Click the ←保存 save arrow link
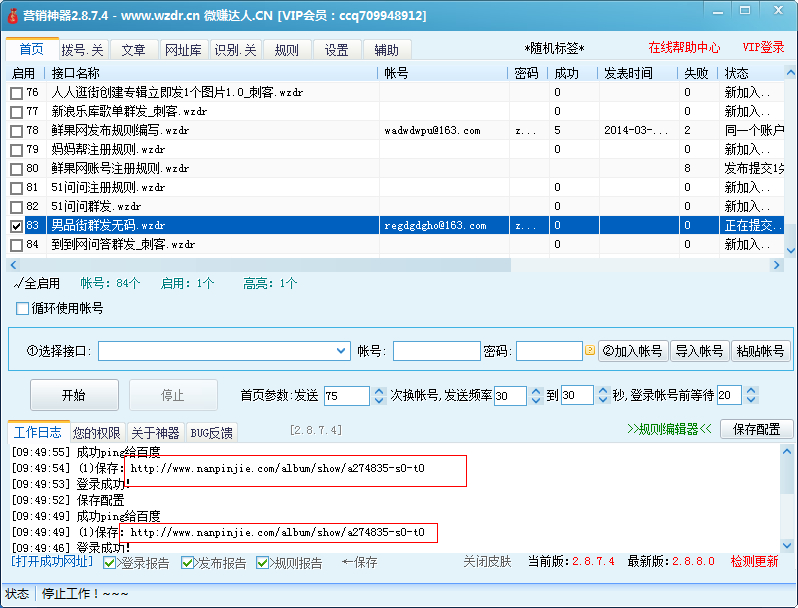The image size is (798, 608). point(360,563)
